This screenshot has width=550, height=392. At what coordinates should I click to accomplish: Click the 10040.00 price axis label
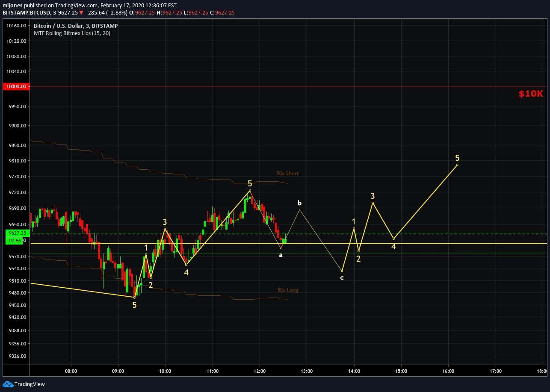click(x=17, y=71)
